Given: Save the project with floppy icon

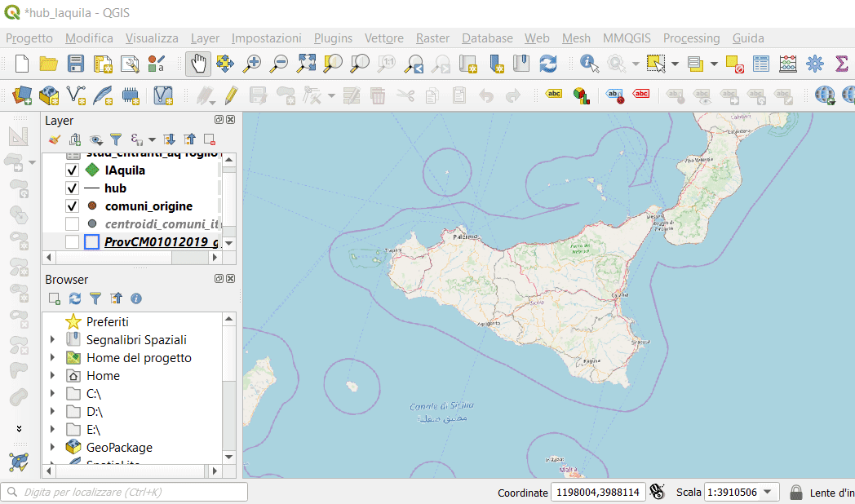Looking at the screenshot, I should click(x=76, y=64).
